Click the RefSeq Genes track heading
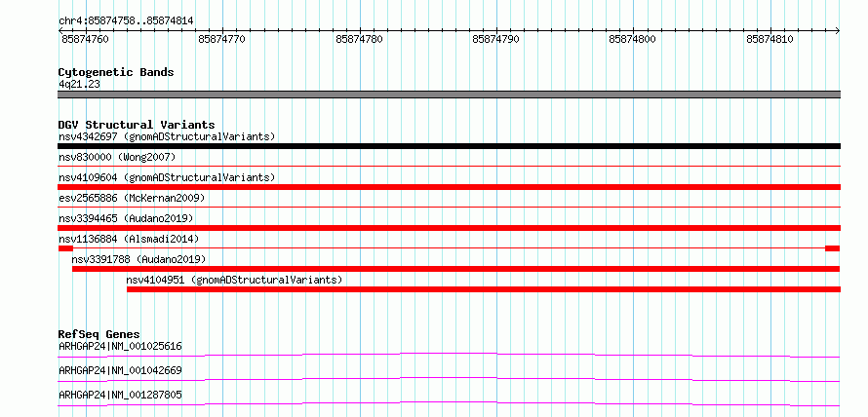 tap(99, 334)
